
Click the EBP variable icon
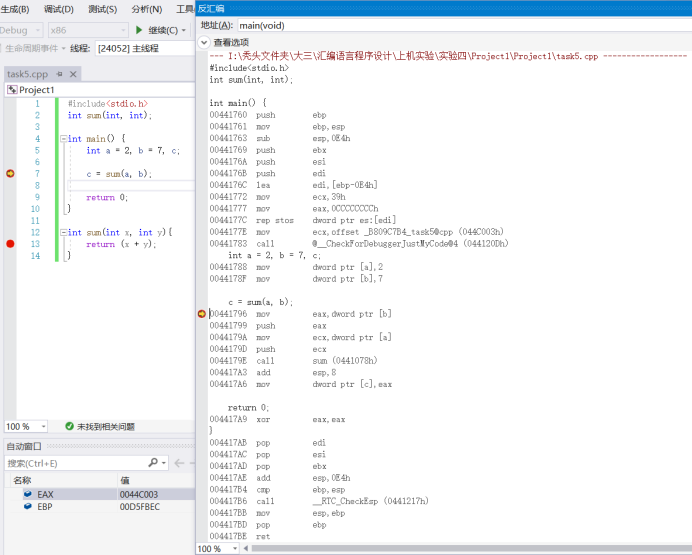point(28,506)
